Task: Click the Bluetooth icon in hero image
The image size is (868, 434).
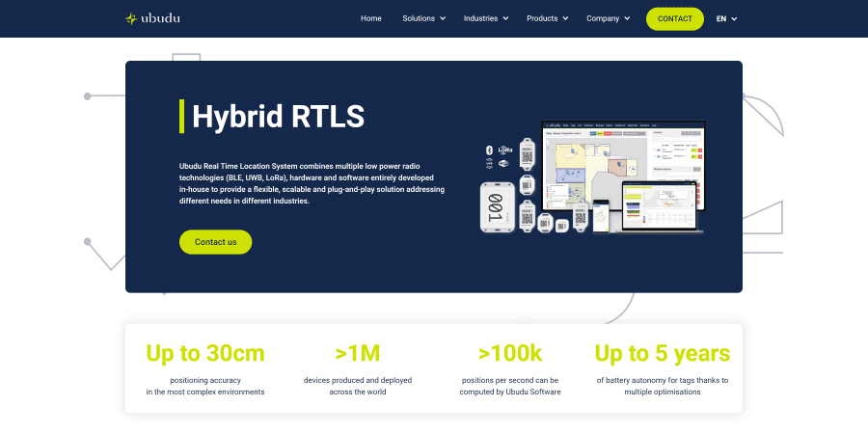Action: tap(489, 150)
